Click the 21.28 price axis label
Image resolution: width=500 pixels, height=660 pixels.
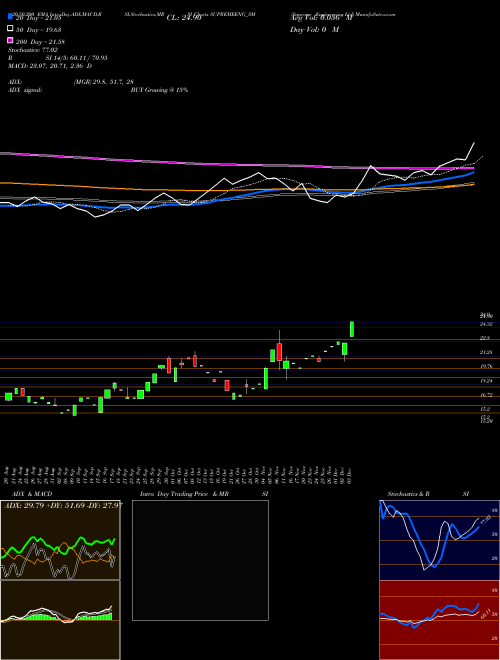487,352
